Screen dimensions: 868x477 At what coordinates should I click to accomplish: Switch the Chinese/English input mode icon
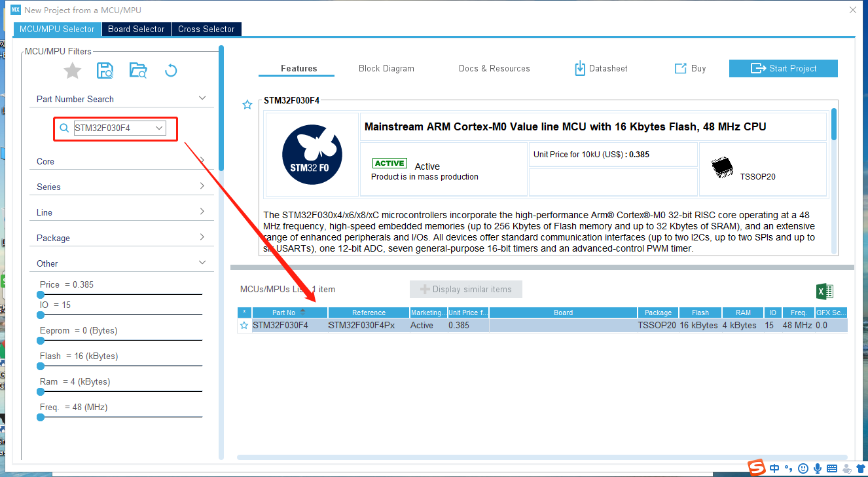pos(774,468)
